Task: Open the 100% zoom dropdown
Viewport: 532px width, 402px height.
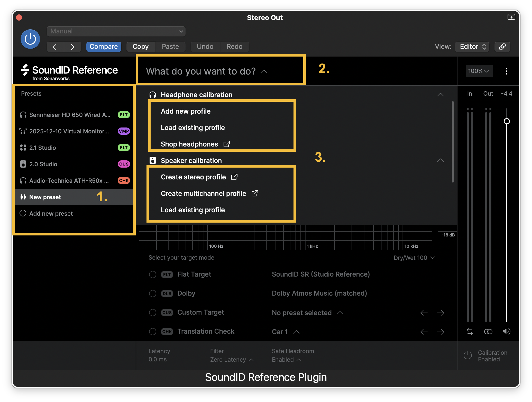Action: click(479, 71)
